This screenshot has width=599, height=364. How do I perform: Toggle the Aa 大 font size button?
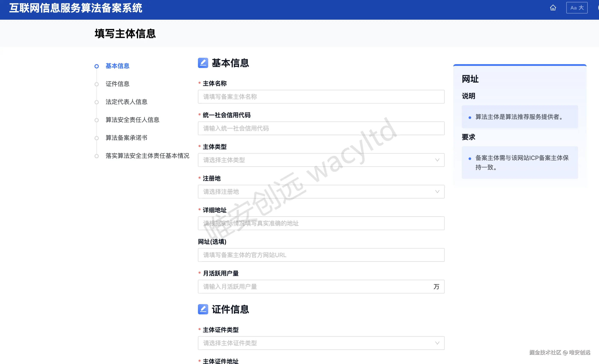[577, 8]
